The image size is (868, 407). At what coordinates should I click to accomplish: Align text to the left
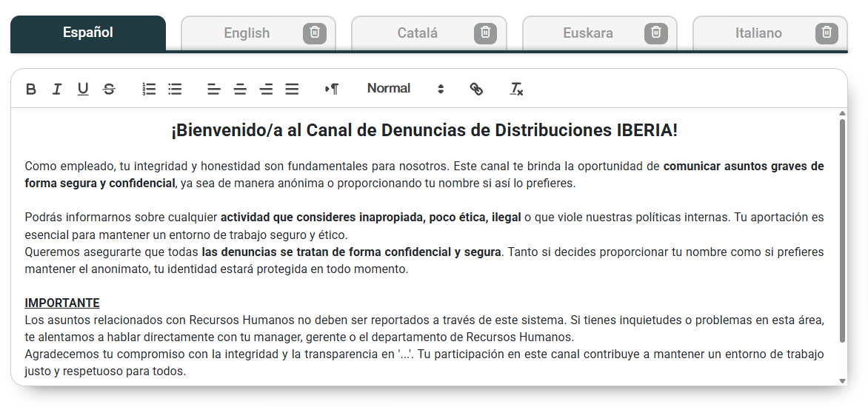coord(214,89)
